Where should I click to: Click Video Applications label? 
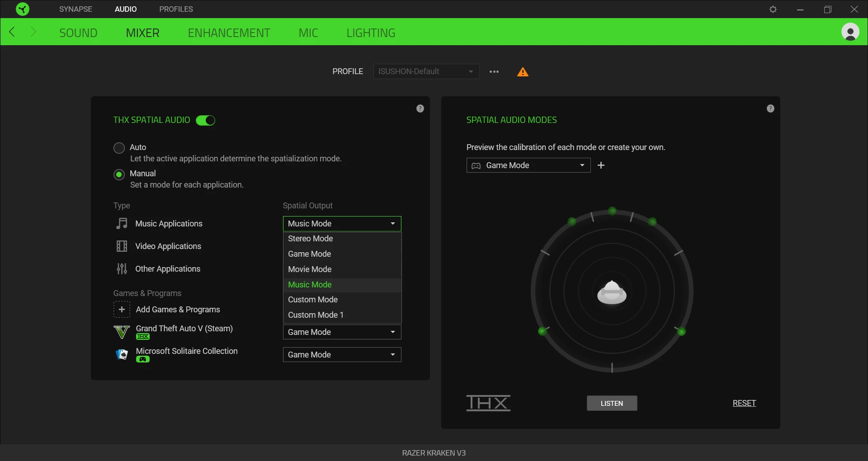[x=168, y=246]
